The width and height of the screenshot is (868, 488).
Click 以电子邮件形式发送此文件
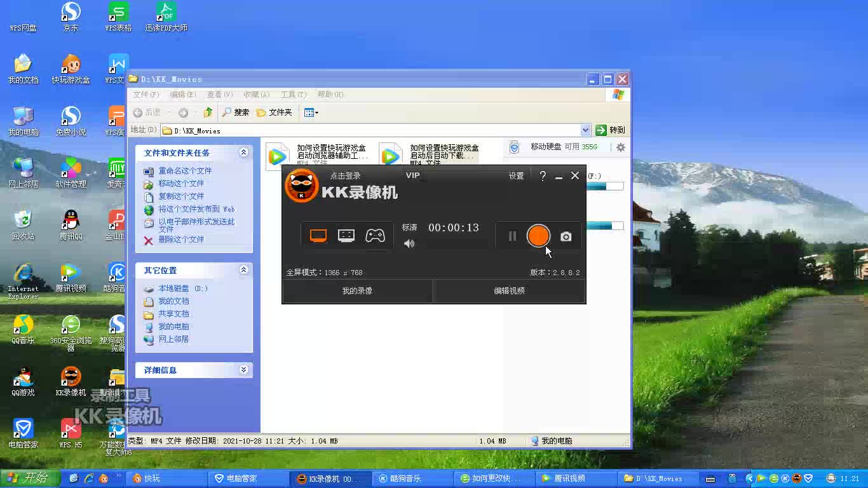(x=196, y=225)
